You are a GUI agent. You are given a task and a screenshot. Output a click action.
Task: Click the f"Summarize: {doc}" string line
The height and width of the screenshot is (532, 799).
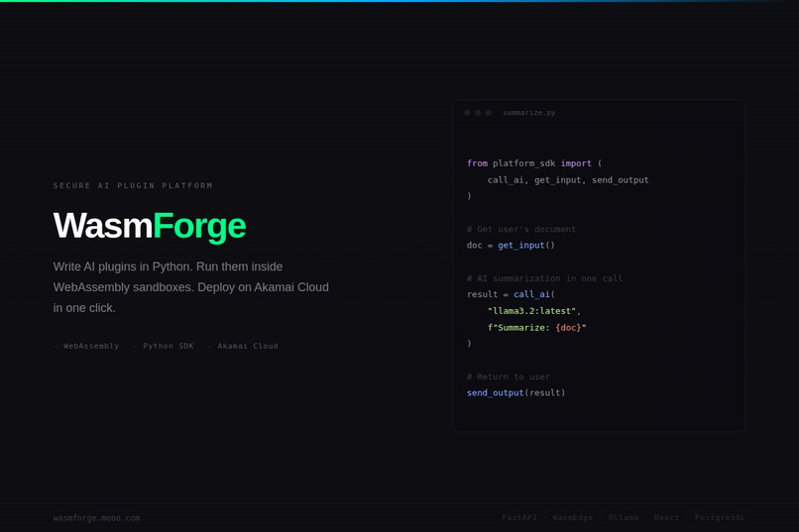coord(536,328)
